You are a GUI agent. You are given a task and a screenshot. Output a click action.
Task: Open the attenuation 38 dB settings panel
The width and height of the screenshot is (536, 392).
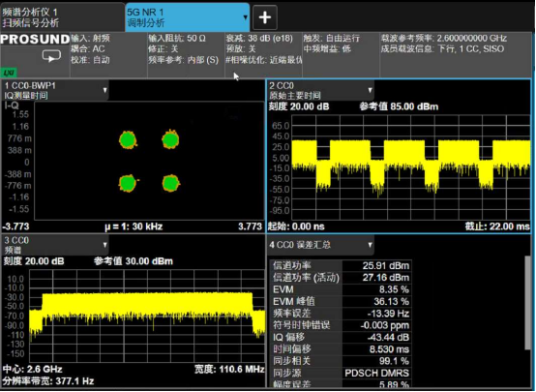pyautogui.click(x=263, y=55)
